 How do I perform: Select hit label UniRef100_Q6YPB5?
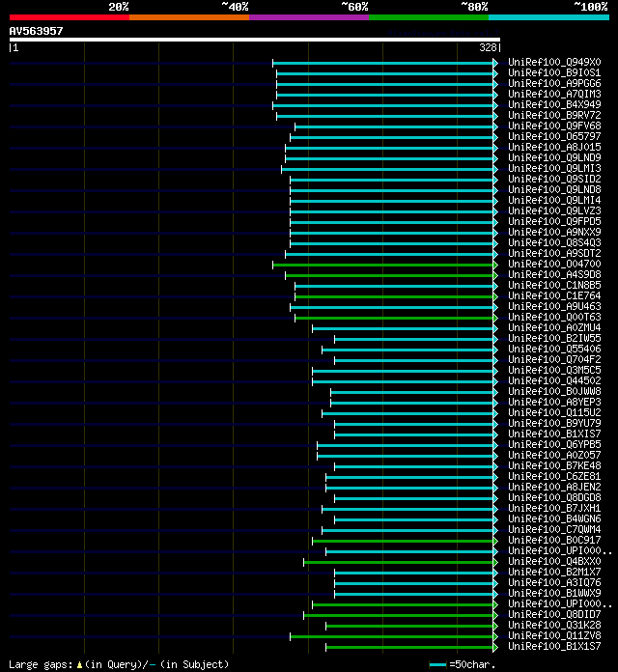554,444
